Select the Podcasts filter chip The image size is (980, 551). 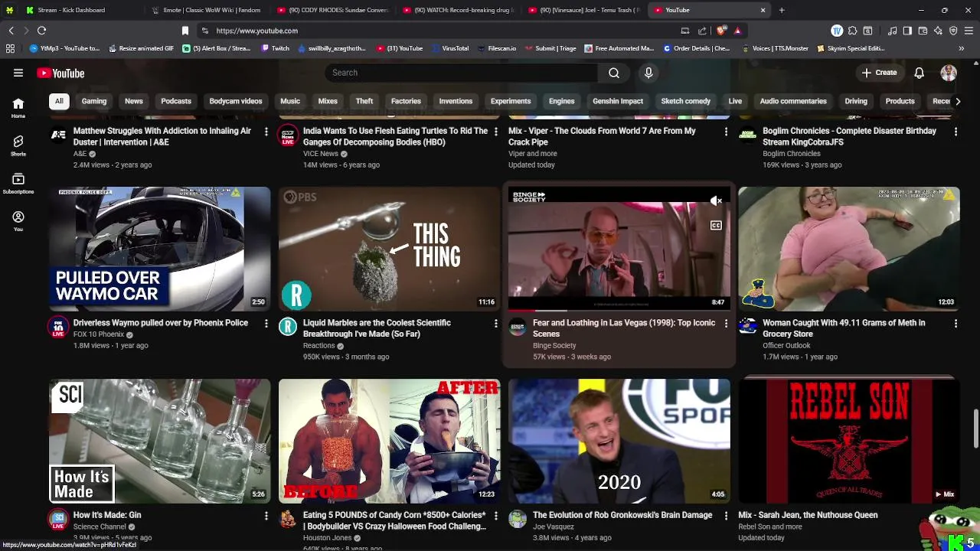point(176,101)
